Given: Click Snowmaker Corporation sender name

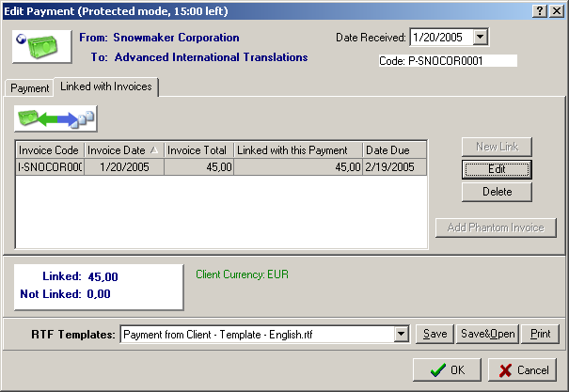Looking at the screenshot, I should 176,38.
